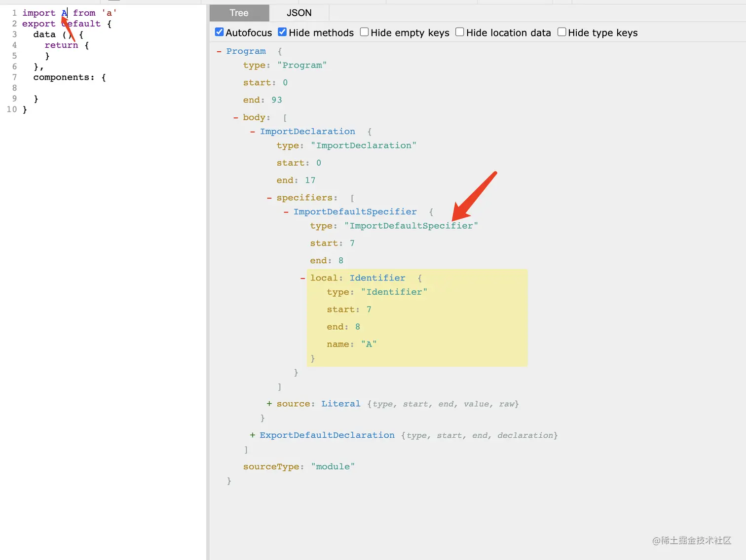The width and height of the screenshot is (746, 560).
Task: Click the "Program" type string value
Action: (x=302, y=66)
